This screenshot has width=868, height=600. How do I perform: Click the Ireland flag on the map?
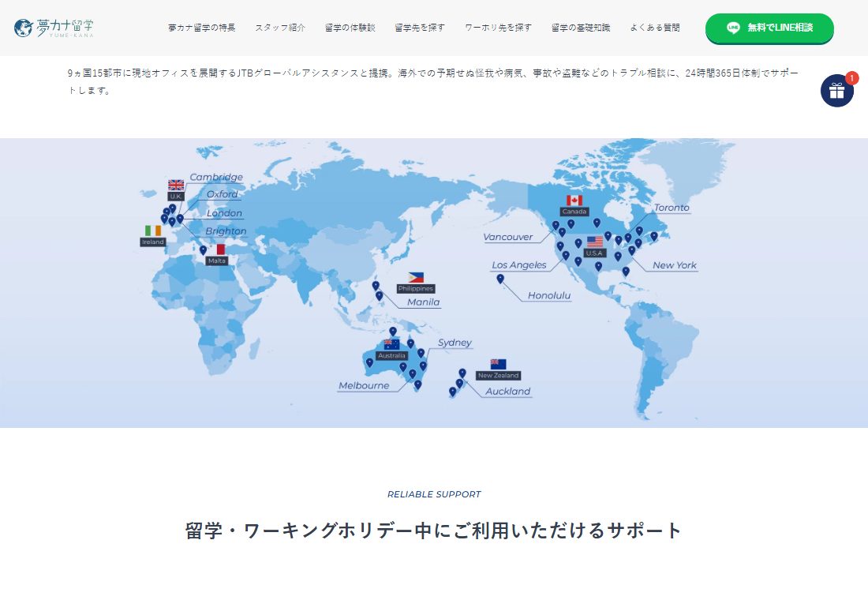[x=153, y=231]
